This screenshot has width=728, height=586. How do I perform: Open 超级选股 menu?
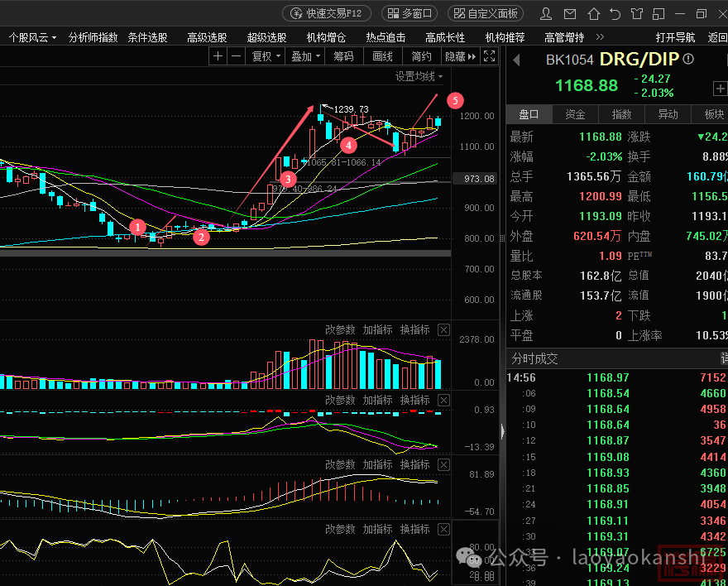(x=266, y=37)
